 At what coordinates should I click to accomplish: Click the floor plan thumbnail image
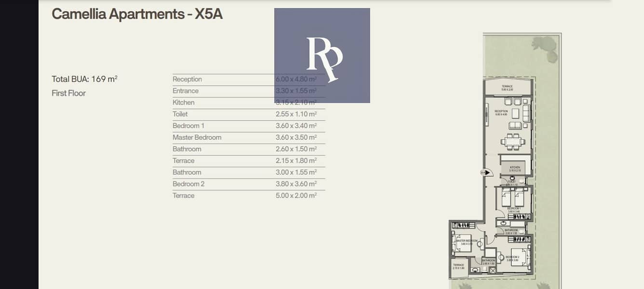point(506,159)
